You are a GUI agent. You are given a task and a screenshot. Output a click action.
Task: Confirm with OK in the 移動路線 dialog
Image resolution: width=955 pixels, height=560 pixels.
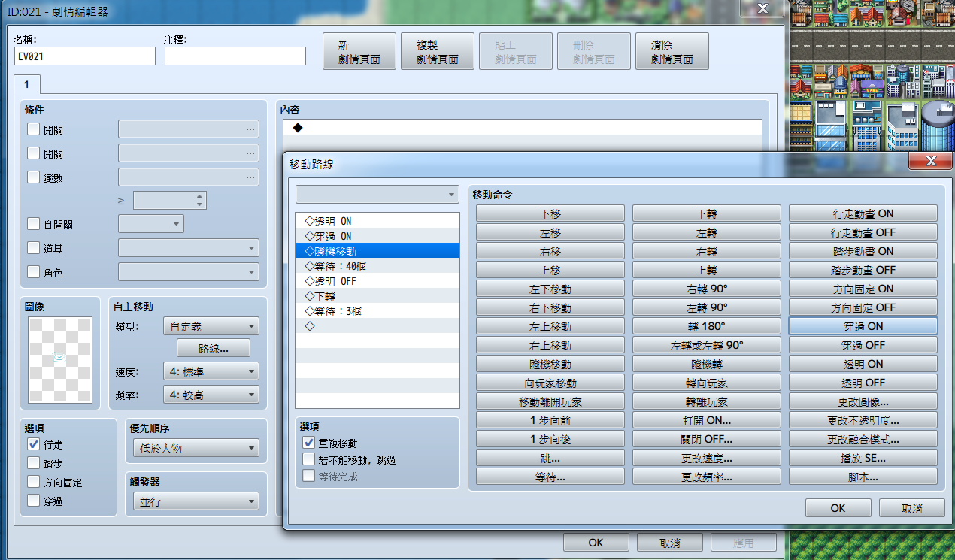tap(838, 508)
